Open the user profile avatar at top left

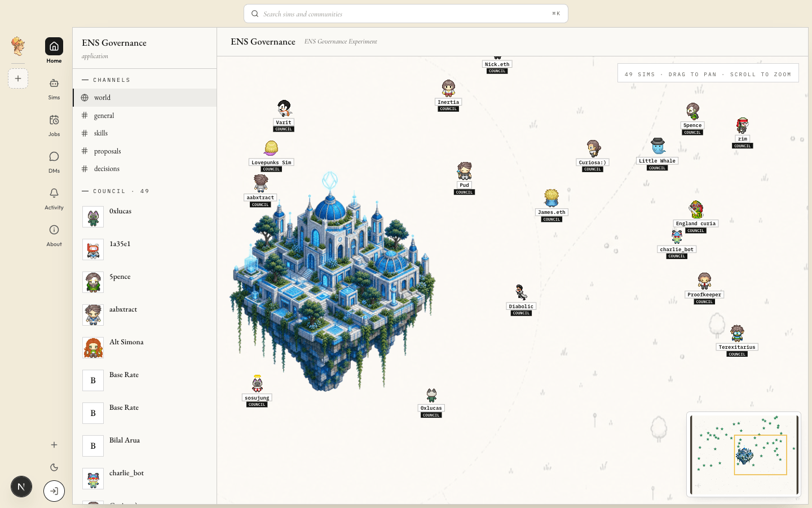18,46
